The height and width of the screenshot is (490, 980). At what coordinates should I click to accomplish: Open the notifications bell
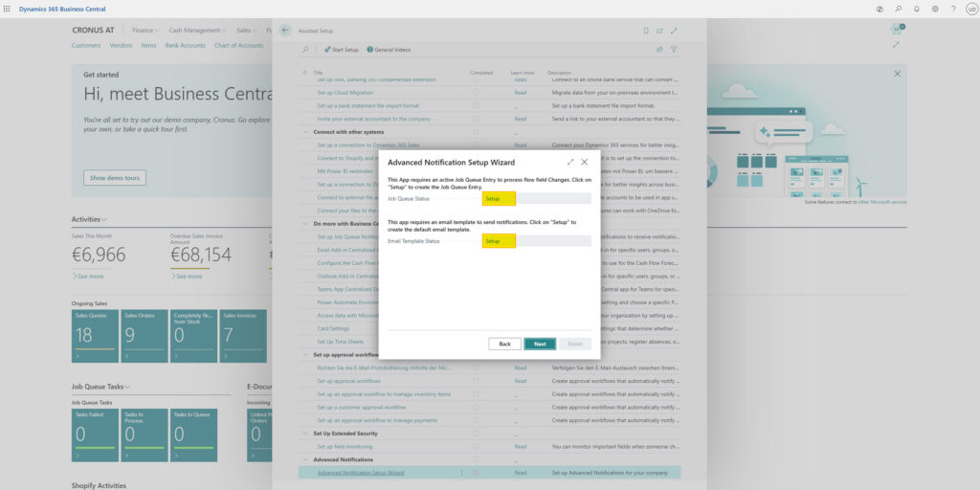916,9
